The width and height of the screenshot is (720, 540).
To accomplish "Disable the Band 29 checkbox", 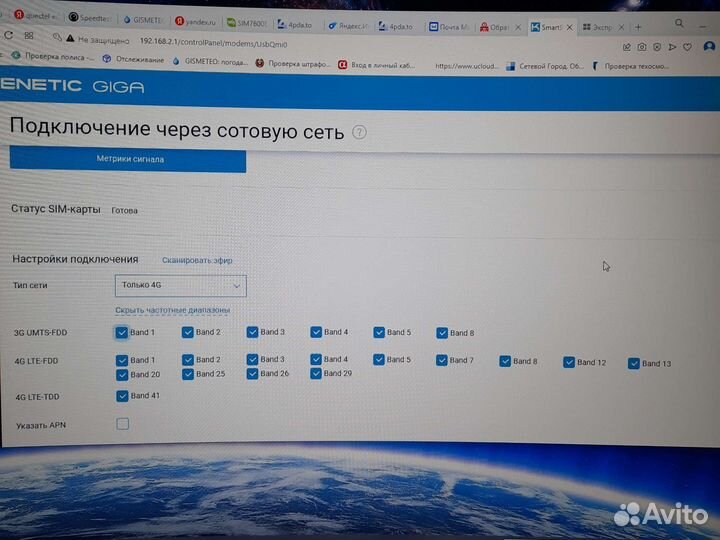I will 316,373.
